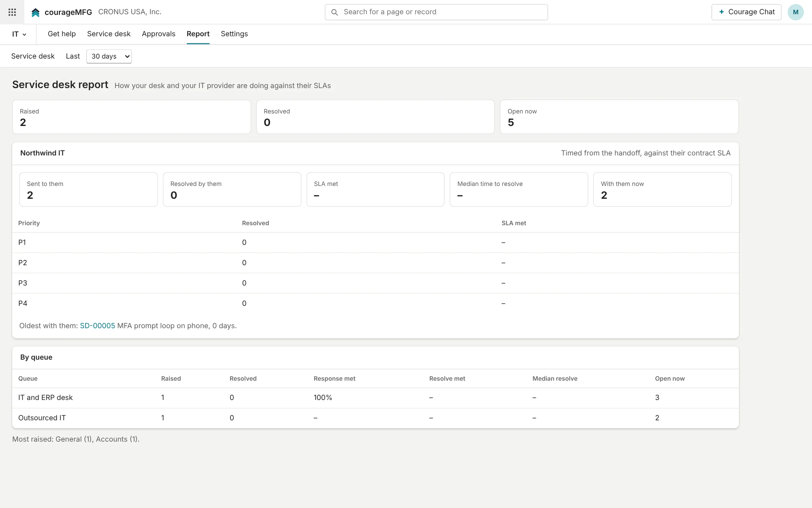Click the Open now summary card
This screenshot has height=508, width=812.
point(619,117)
